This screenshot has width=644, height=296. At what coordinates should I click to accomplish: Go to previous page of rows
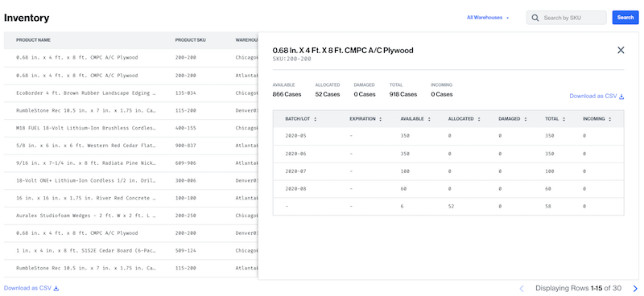pos(522,289)
